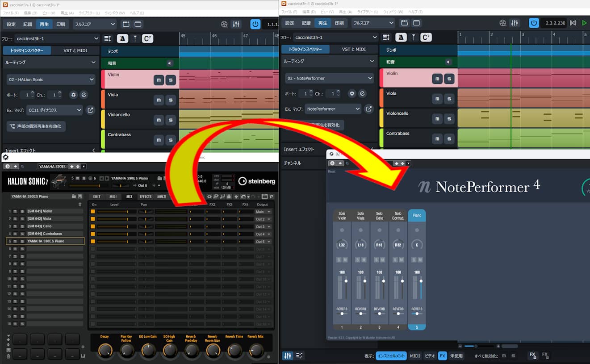Switch to the 印刷 mode tab
Image resolution: width=590 pixels, height=364 pixels.
(x=62, y=24)
